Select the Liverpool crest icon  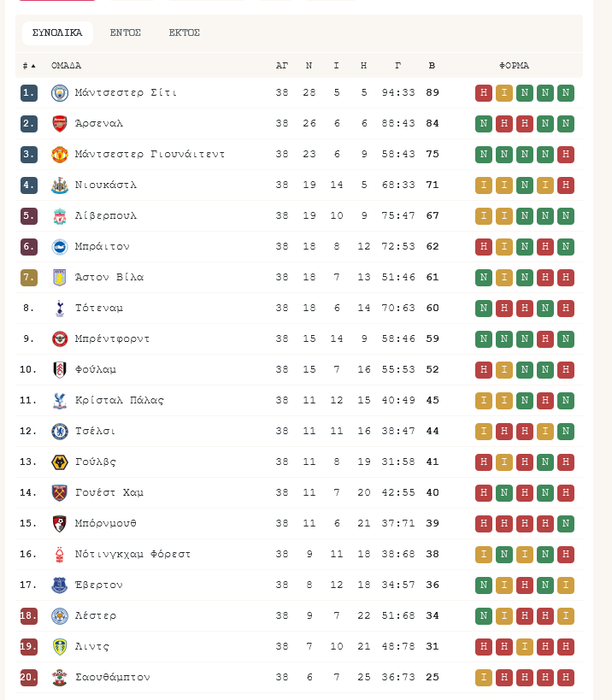[x=59, y=216]
